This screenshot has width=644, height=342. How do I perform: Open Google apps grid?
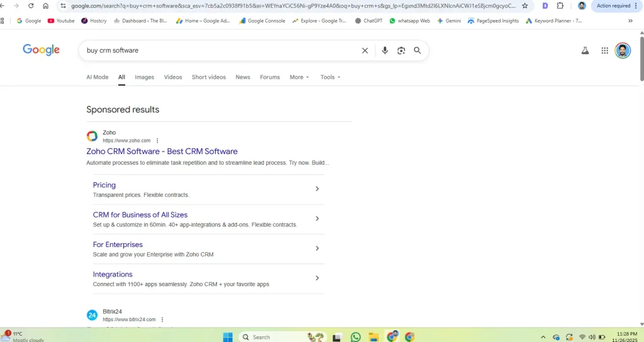[604, 50]
